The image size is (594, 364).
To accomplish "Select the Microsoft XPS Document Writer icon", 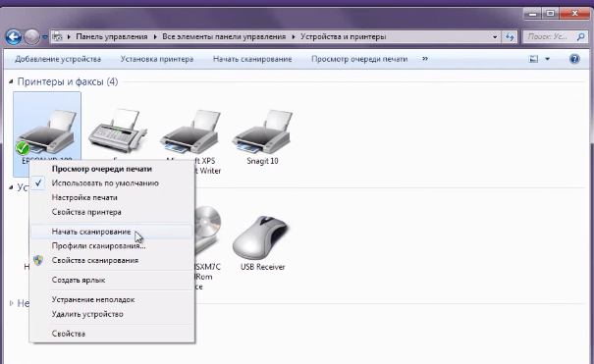I will click(x=190, y=131).
